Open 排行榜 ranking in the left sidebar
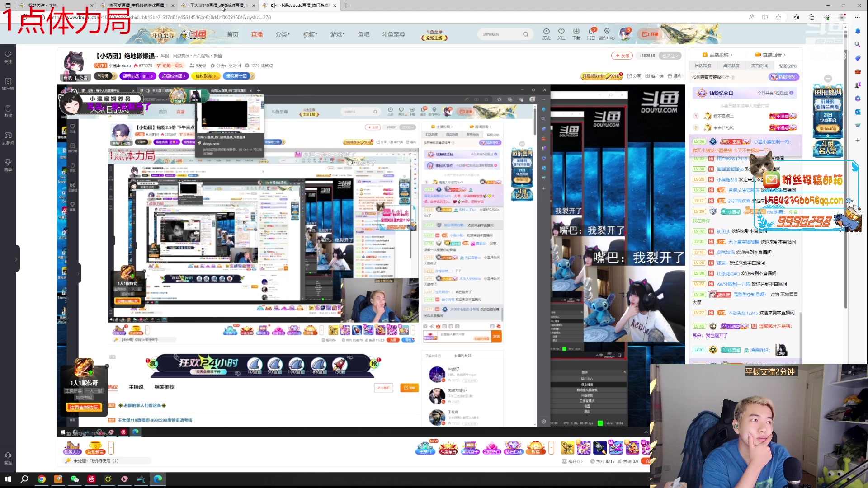Image resolution: width=868 pixels, height=488 pixels. [8, 84]
